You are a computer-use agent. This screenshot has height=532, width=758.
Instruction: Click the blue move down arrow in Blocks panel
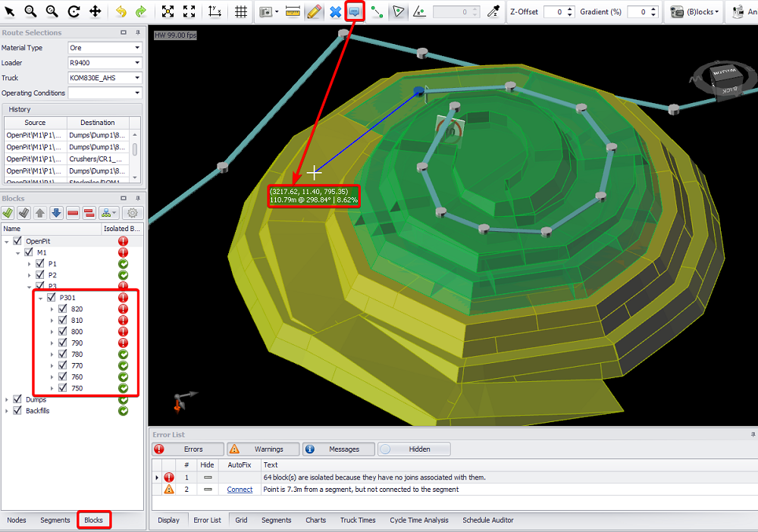coord(56,214)
